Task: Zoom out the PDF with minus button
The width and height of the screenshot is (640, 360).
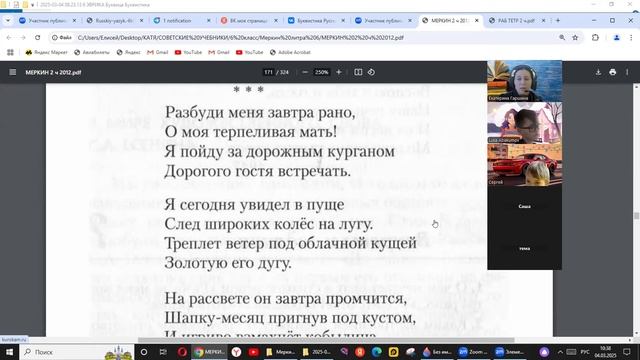Action: click(305, 72)
